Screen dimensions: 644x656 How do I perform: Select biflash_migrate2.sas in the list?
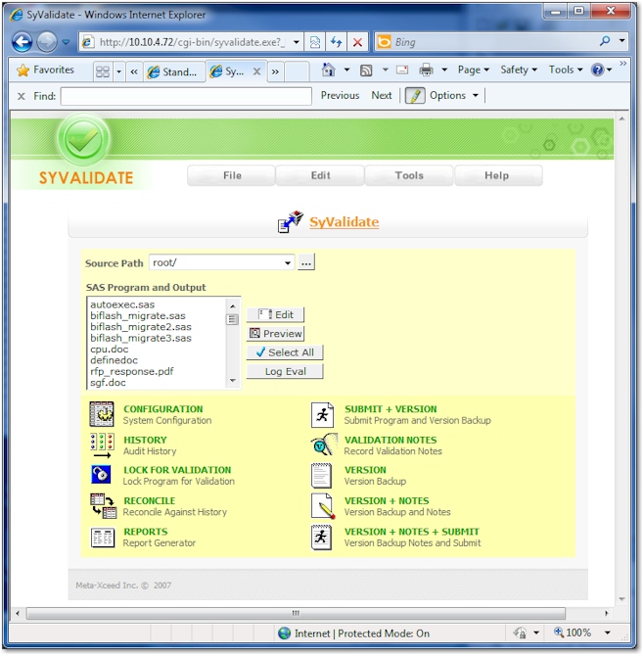coord(141,327)
